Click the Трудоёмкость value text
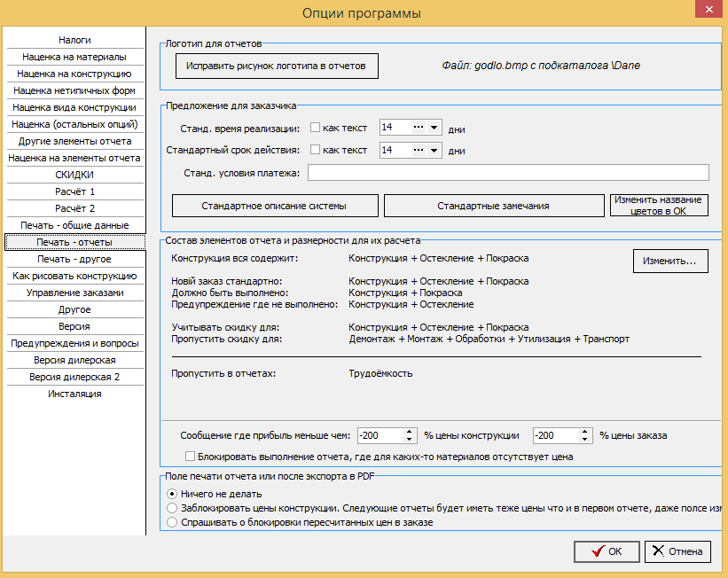 click(x=380, y=373)
